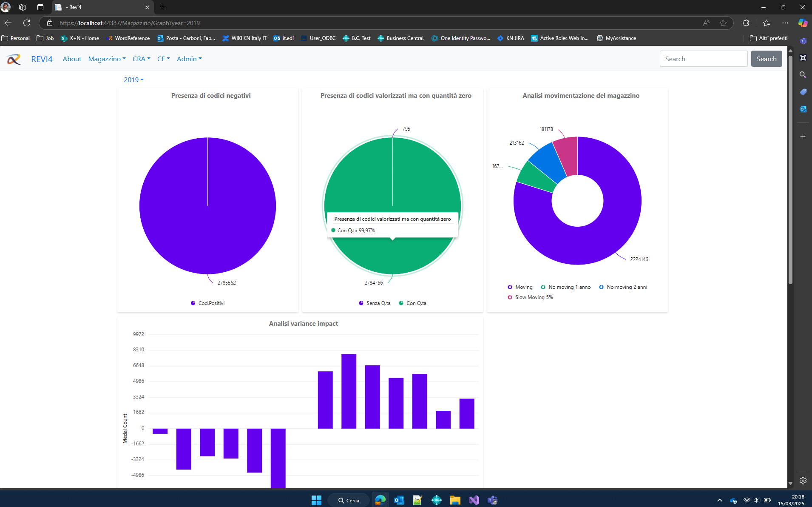This screenshot has height=507, width=812.
Task: Launch Visual Studio from the taskbar
Action: pyautogui.click(x=474, y=500)
